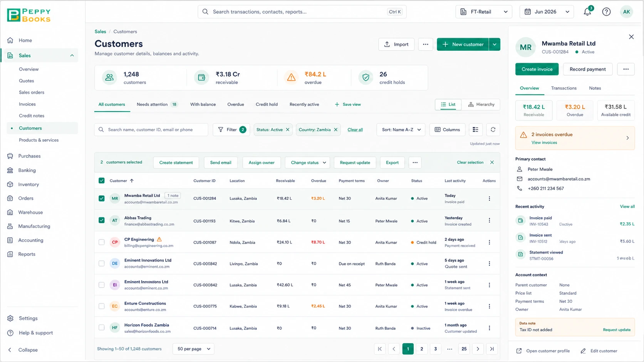Click Clear all filters link
This screenshot has width=644, height=362.
coord(355,130)
